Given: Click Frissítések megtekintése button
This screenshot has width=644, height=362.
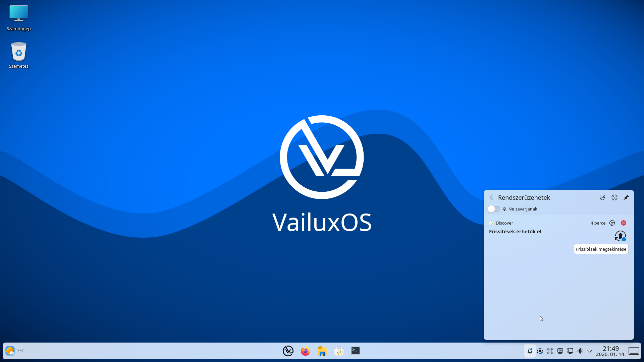Looking at the screenshot, I should pos(601,249).
